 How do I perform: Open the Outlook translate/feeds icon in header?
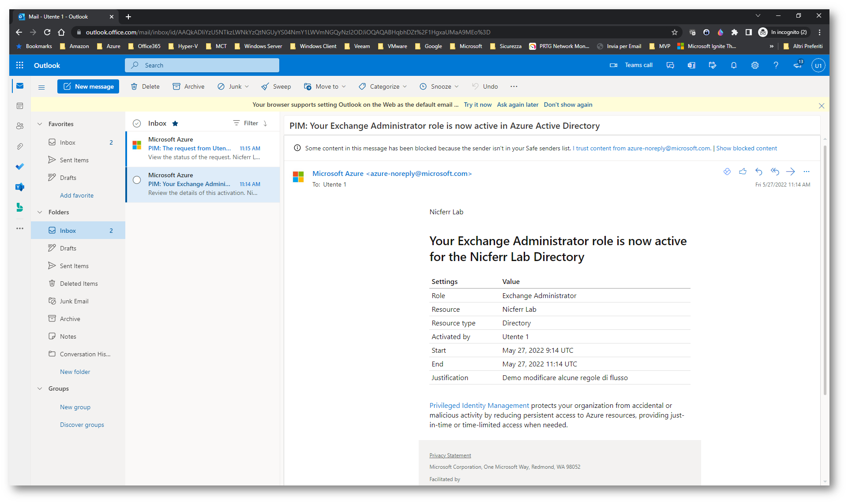click(691, 65)
